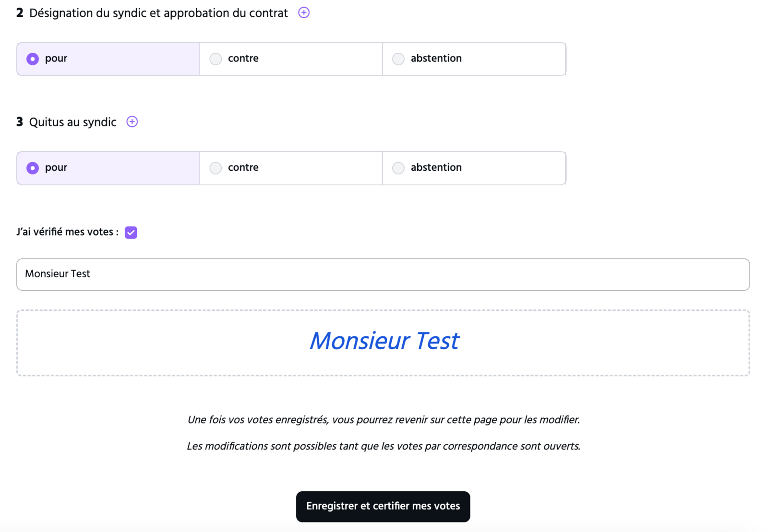Expand details for Désignation du syndic resolution

304,13
